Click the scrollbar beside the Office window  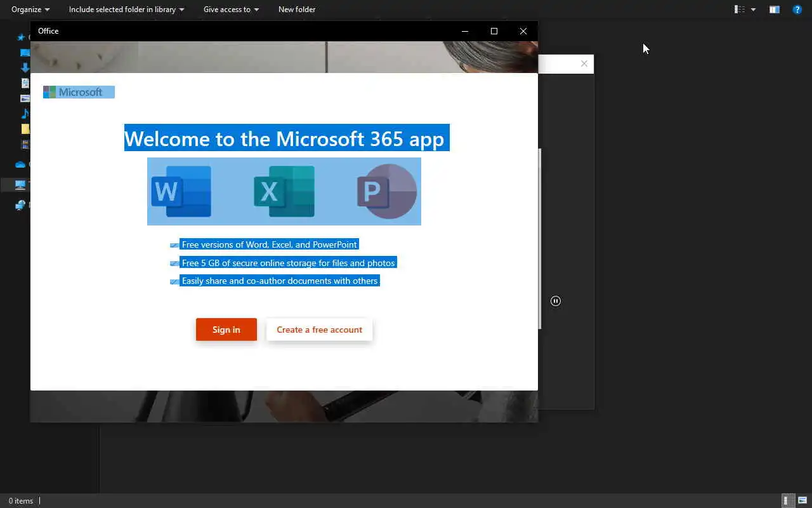click(540, 238)
